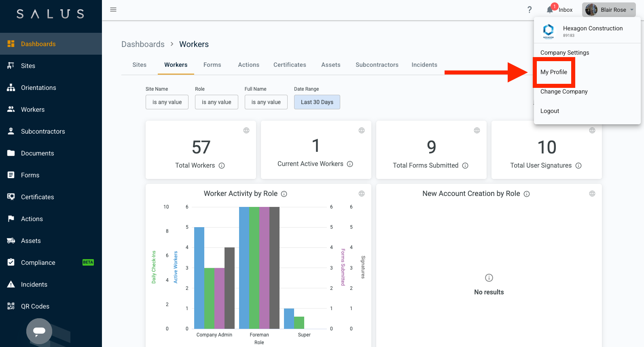
Task: Click the tallest blue Foreman bar in chart
Action: coord(244,267)
